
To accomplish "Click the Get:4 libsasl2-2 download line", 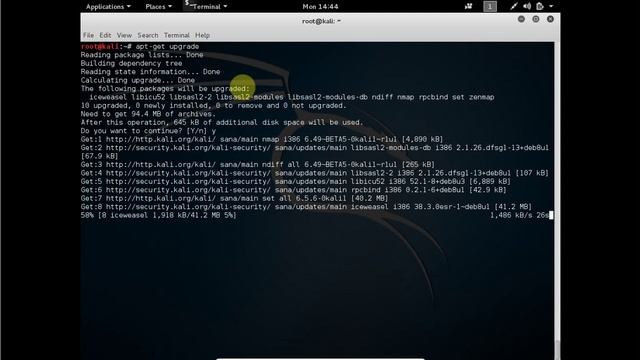I will [x=315, y=173].
